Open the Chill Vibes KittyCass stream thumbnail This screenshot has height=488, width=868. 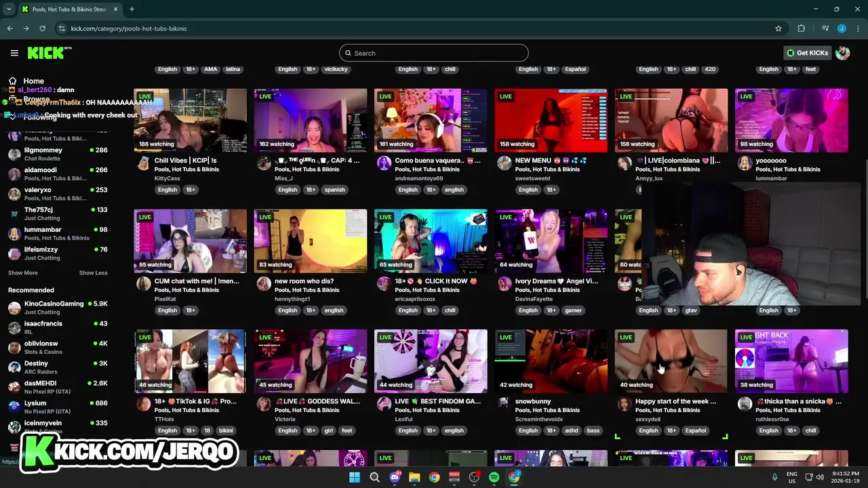tap(190, 120)
